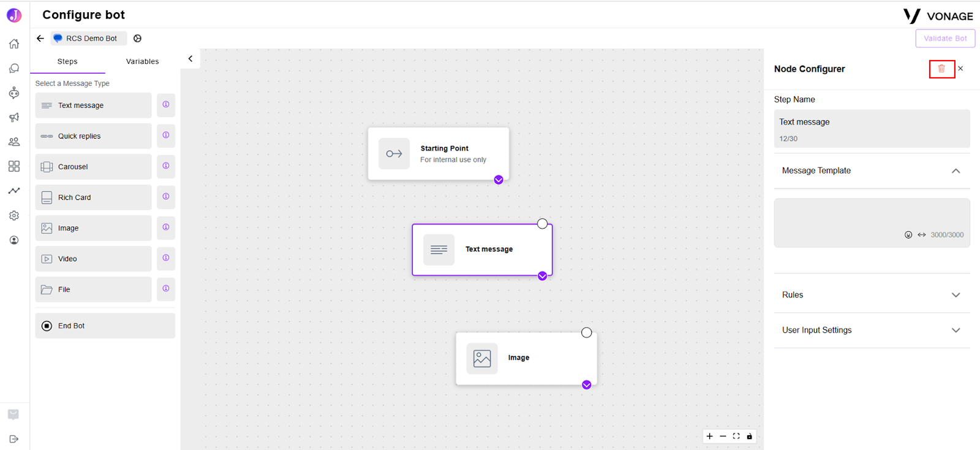Switch to the Variables tab
980x450 pixels.
(x=142, y=61)
